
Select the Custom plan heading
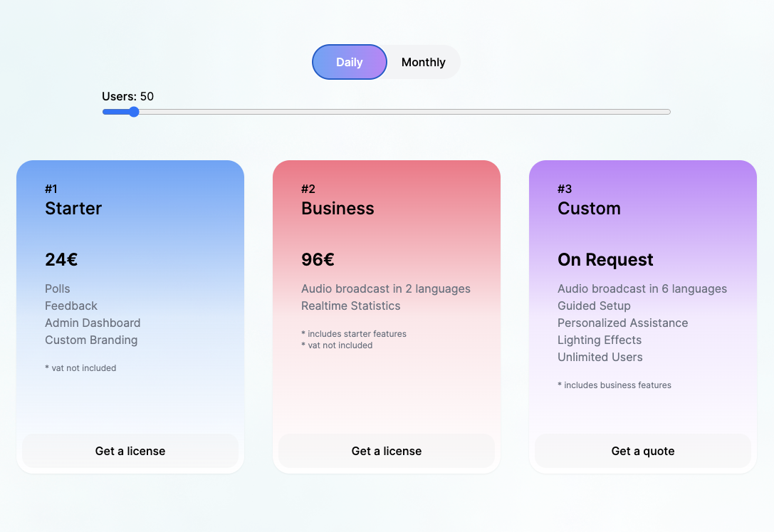tap(589, 209)
